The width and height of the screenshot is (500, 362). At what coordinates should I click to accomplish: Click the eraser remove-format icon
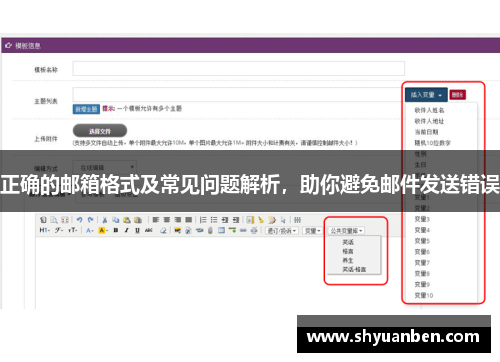click(163, 230)
